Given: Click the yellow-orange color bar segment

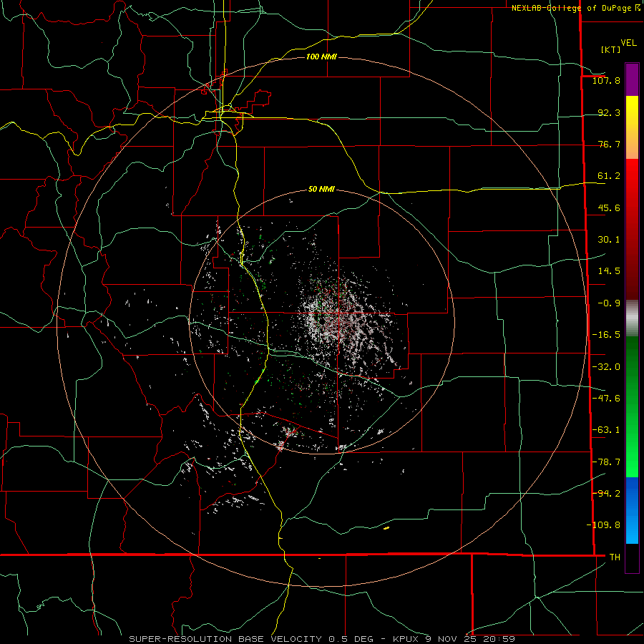Looking at the screenshot, I should [x=632, y=127].
